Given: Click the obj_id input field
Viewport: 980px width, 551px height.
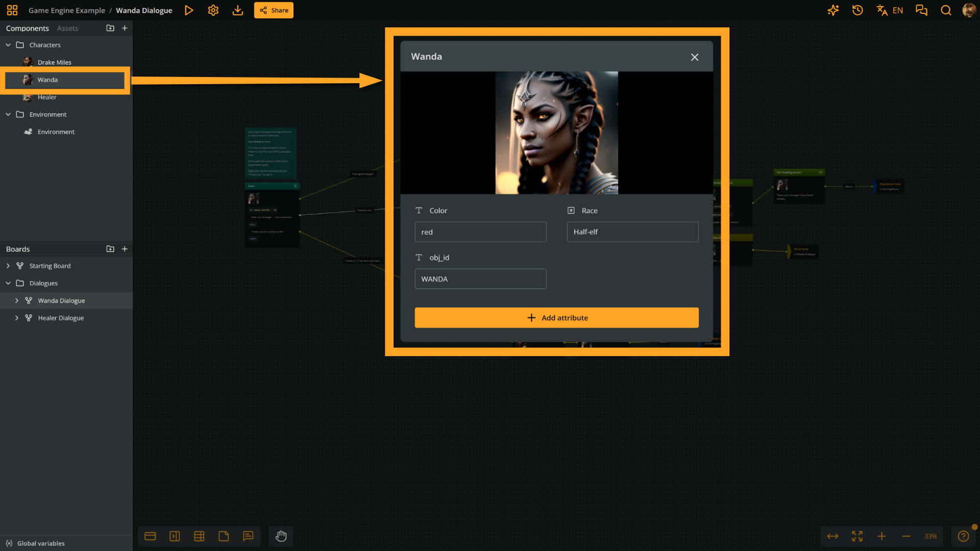Looking at the screenshot, I should [480, 279].
